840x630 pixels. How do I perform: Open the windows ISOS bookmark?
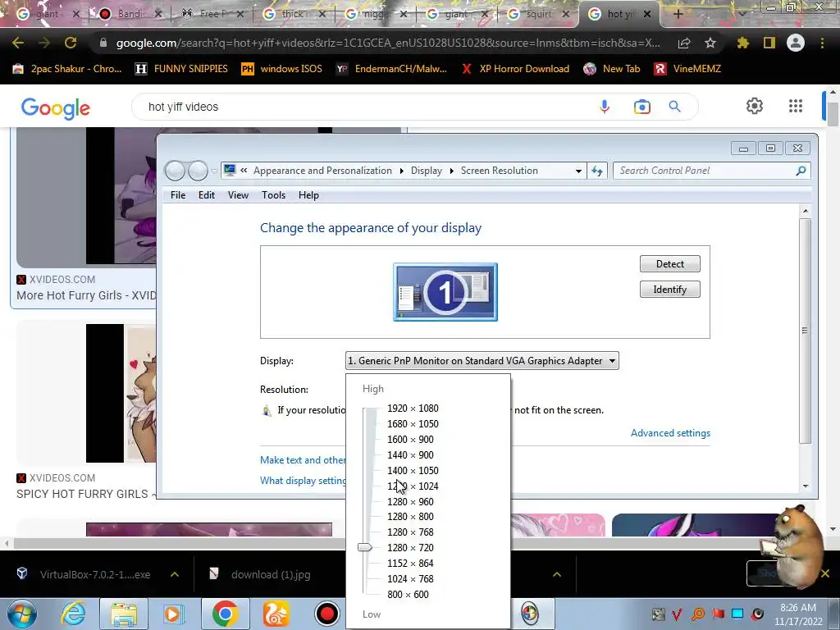pos(282,69)
